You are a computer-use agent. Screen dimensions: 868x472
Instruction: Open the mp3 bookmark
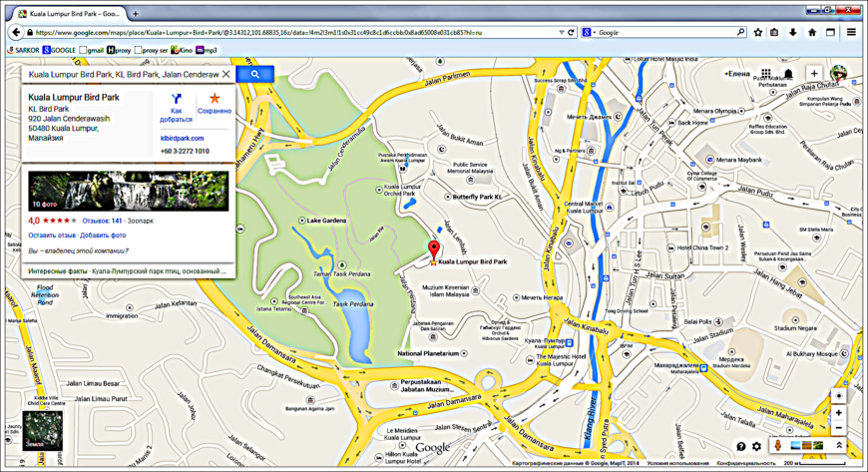[207, 50]
